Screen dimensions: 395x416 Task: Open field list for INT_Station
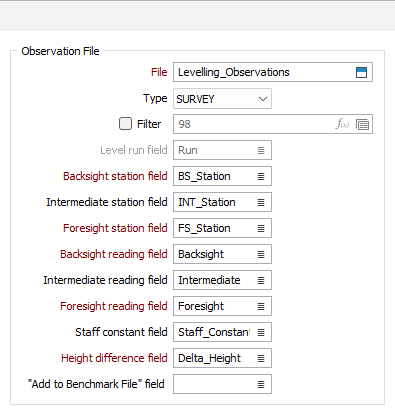tap(261, 202)
